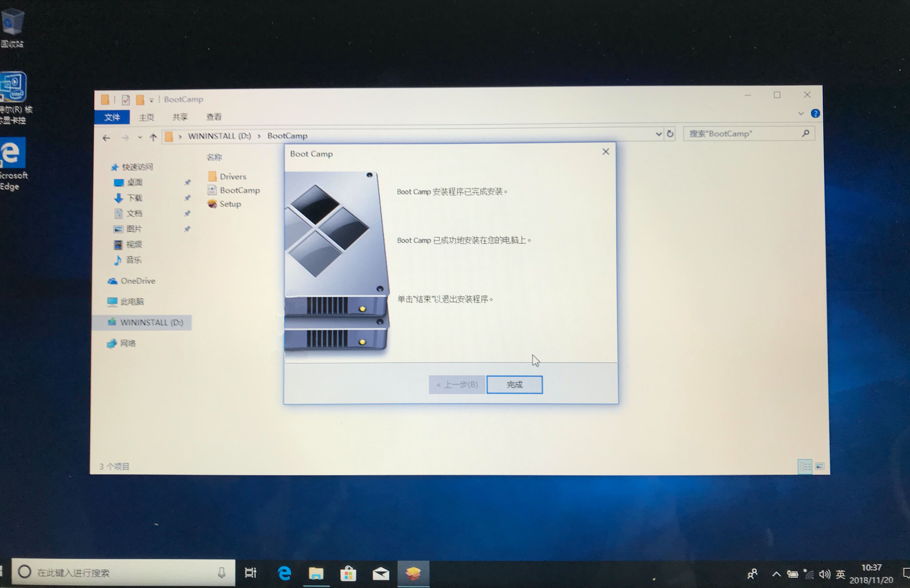The image size is (910, 588).
Task: Select BootCamp segment in the address path
Action: click(x=287, y=136)
